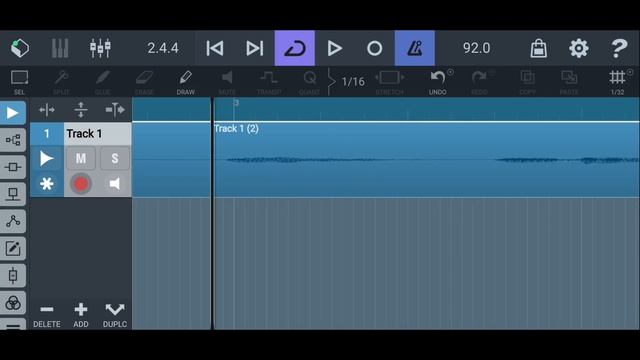Select the SEL selection tool
Viewport: 640px width, 360px height.
click(x=19, y=82)
